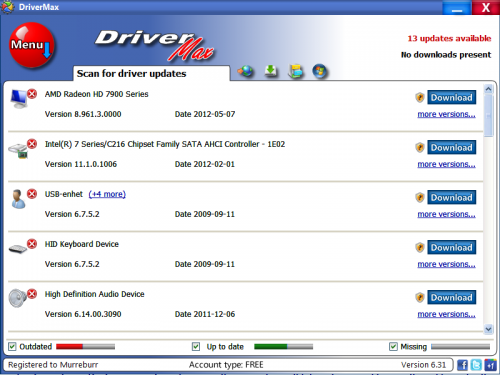Click the shield icon beside AMD Radeon Download

[x=420, y=97]
